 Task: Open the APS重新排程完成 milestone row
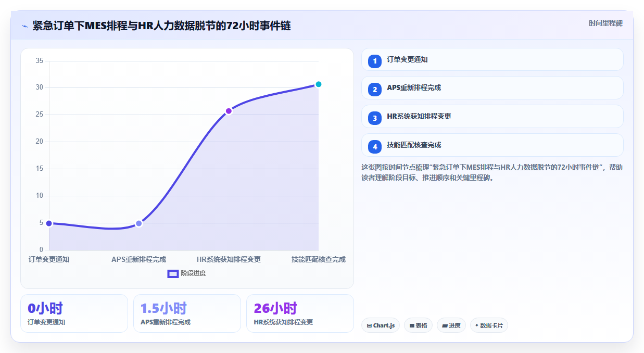(492, 88)
